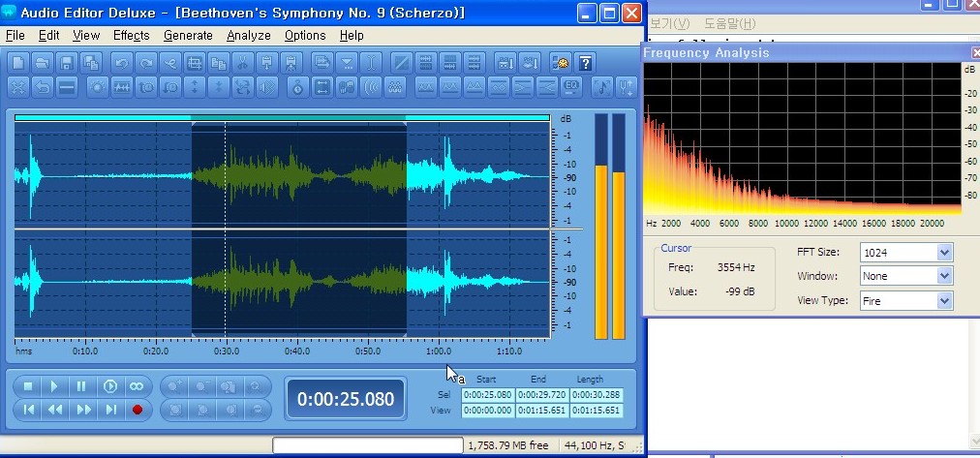Click the Silence flat-line effect icon
This screenshot has width=980, height=458.
coord(66,87)
